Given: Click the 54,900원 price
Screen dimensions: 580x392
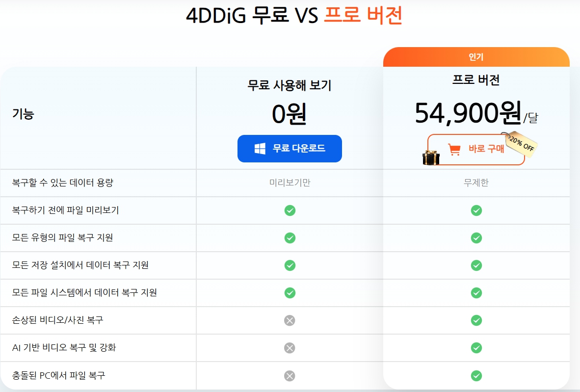Looking at the screenshot, I should click(x=468, y=113).
